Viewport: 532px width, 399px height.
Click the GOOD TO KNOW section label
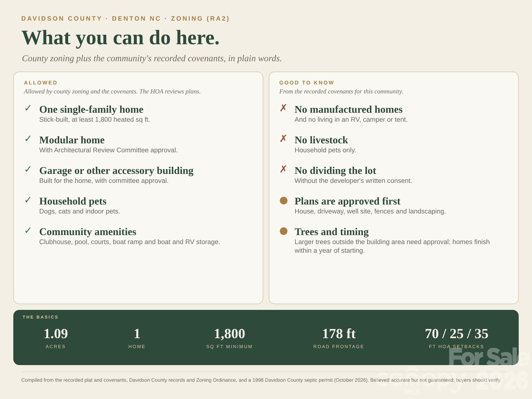[307, 83]
